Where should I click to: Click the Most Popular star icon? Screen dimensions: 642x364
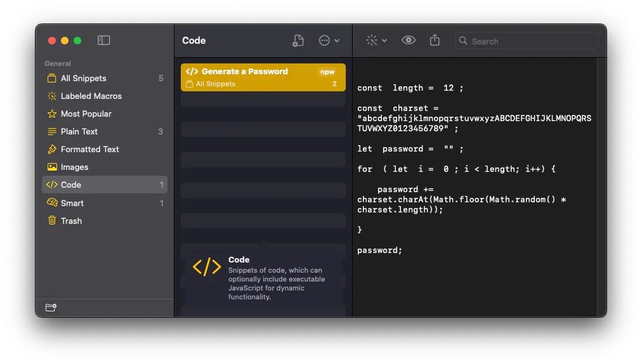[x=51, y=114]
